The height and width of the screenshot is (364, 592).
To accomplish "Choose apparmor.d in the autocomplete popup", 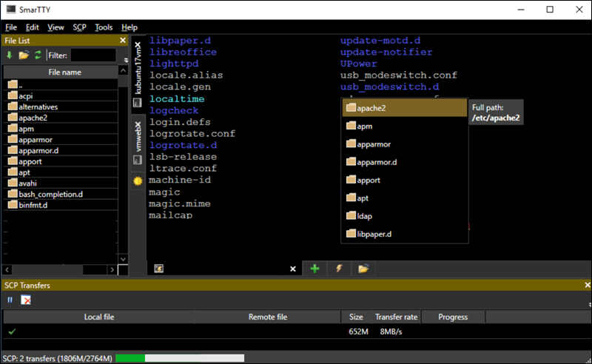I will pos(405,162).
